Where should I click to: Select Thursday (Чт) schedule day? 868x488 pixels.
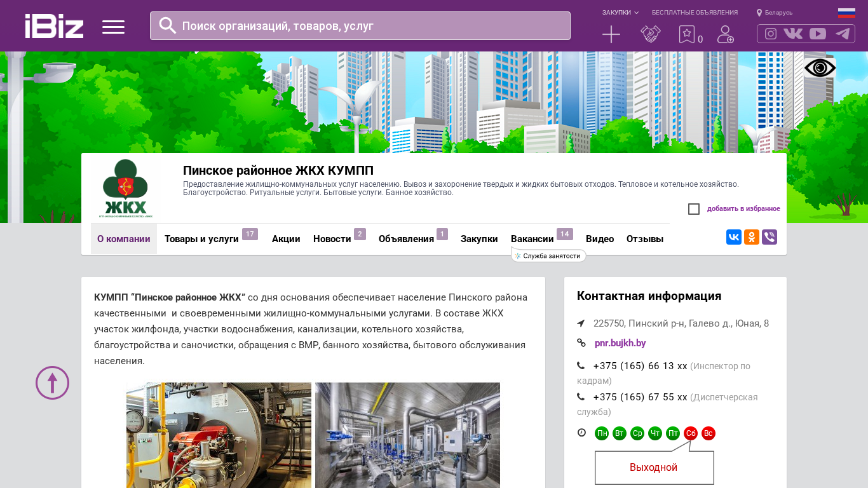click(x=655, y=433)
